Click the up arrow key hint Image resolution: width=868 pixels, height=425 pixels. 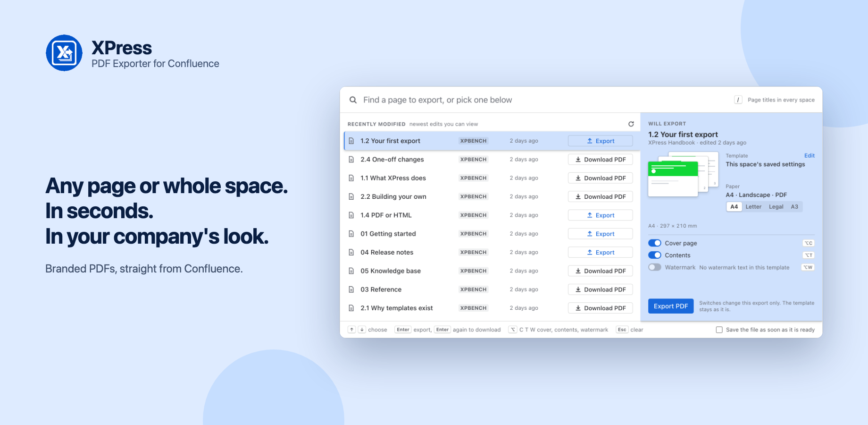point(352,330)
